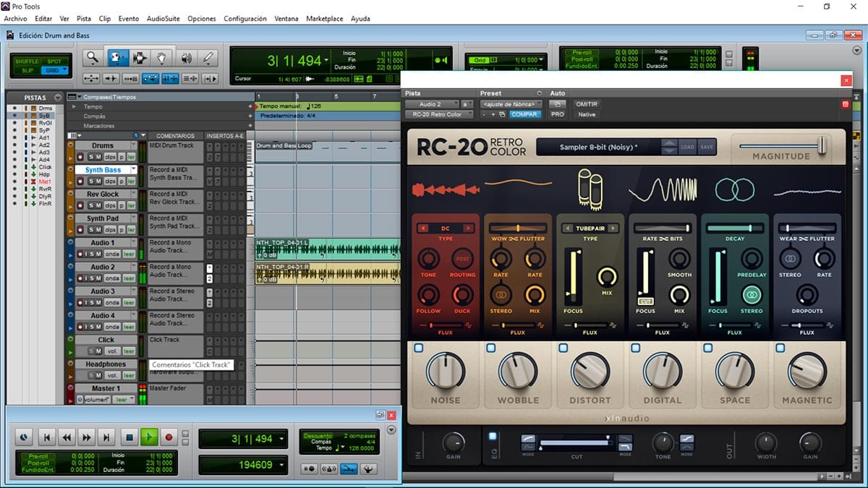
Task: Click the MIDI merge icon in transport
Action: pyautogui.click(x=348, y=468)
